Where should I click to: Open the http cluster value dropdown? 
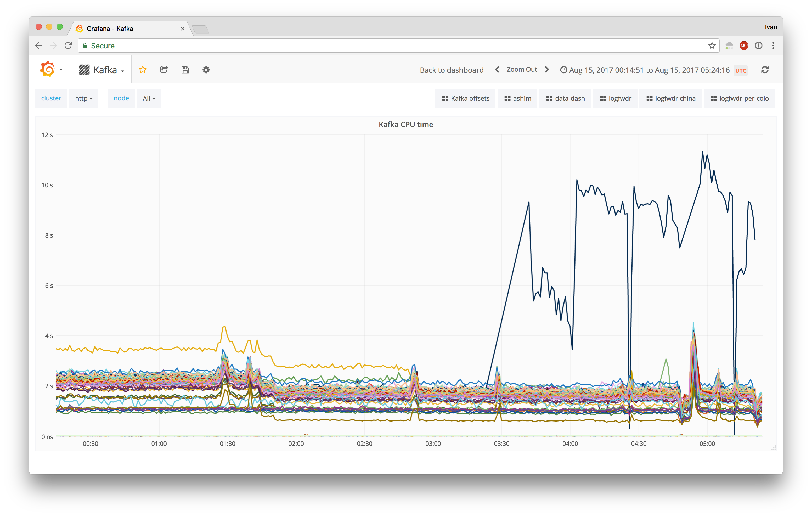click(84, 98)
